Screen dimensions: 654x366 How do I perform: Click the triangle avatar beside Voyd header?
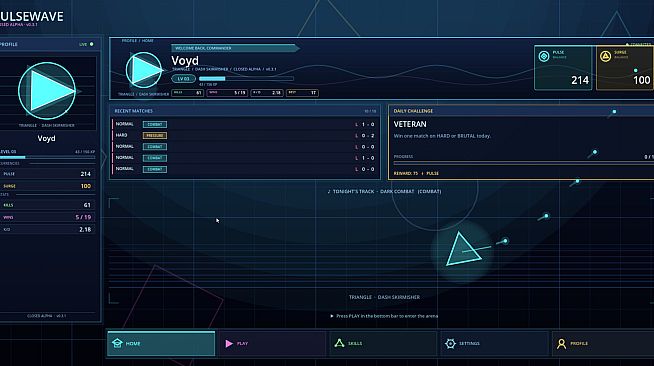tap(144, 70)
